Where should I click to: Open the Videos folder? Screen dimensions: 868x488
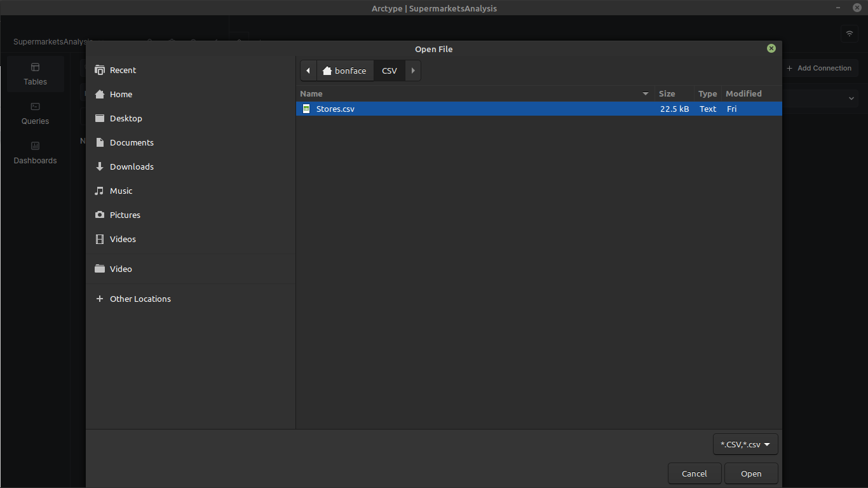coord(123,239)
